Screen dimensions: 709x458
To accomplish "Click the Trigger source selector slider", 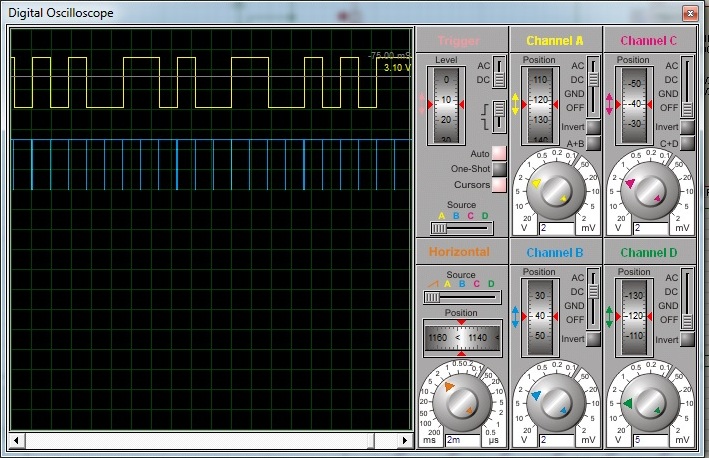I will click(461, 228).
